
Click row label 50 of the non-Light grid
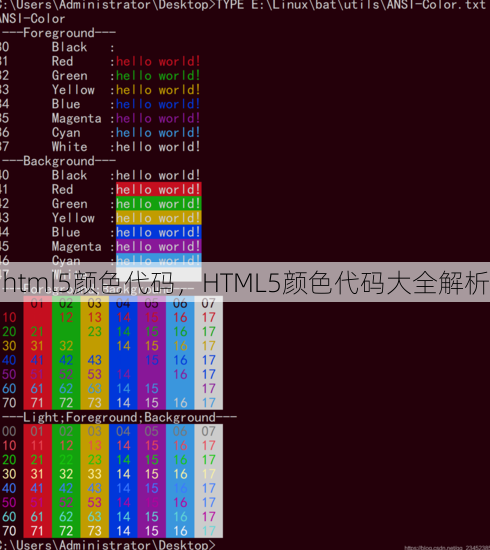[x=9, y=374]
